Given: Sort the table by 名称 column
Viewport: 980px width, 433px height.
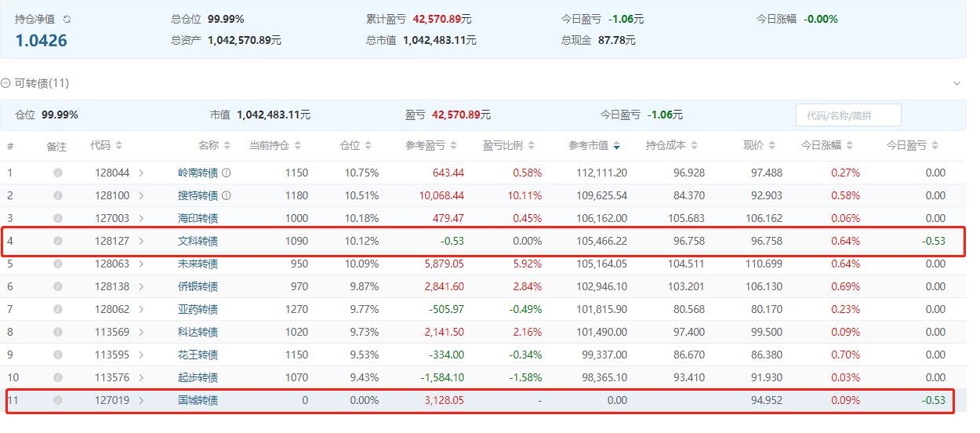Looking at the screenshot, I should 227,145.
